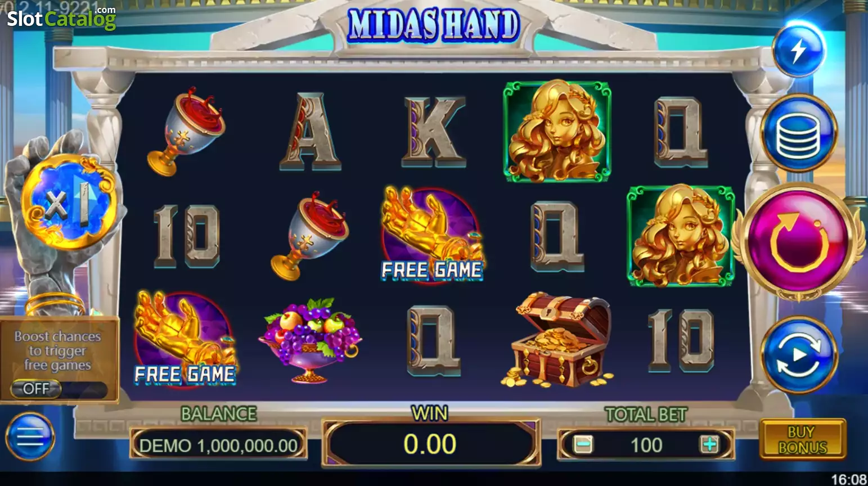Select the fruit bowl symbol
The image size is (868, 486).
coord(310,340)
